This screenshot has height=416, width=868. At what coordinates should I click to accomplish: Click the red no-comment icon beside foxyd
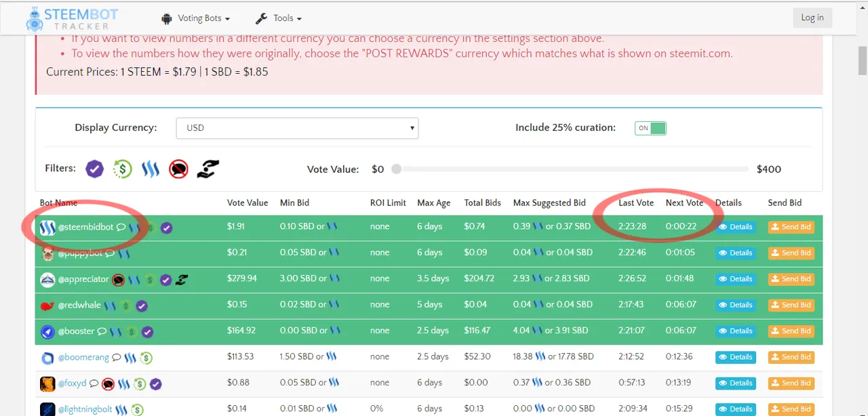click(108, 384)
